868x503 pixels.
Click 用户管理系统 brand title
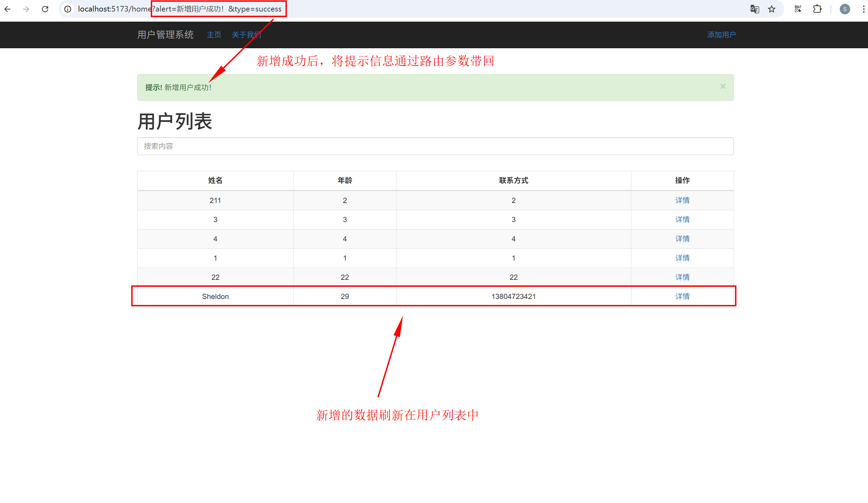tap(165, 35)
